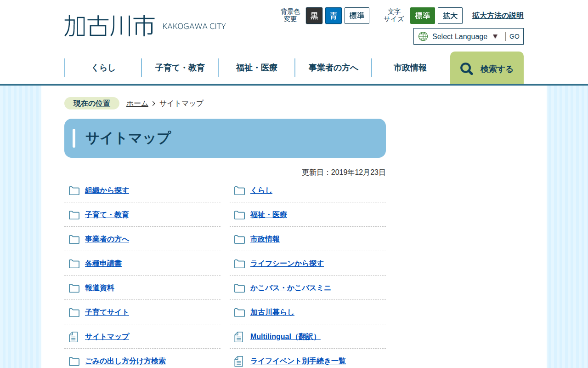
Task: Open the くらし sitemap link
Action: [261, 190]
